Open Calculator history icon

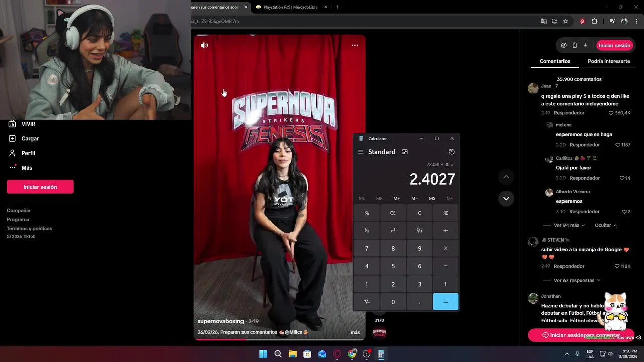click(451, 152)
